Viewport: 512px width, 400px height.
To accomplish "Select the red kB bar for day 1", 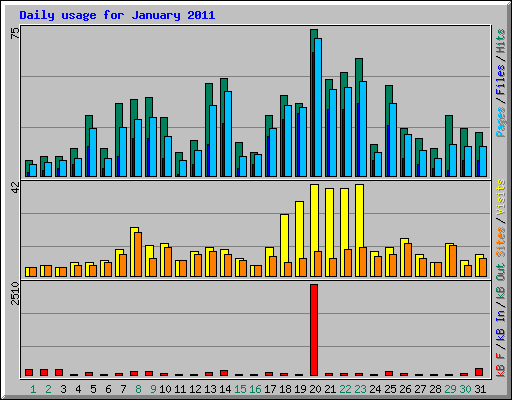I will 29,372.
